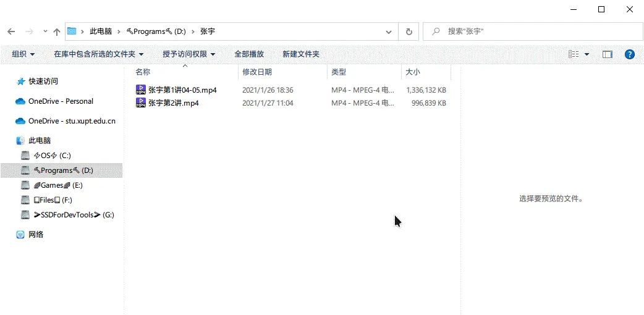Screen dimensions: 644x315
Task: Sort by the 名称 column header
Action: pos(143,72)
